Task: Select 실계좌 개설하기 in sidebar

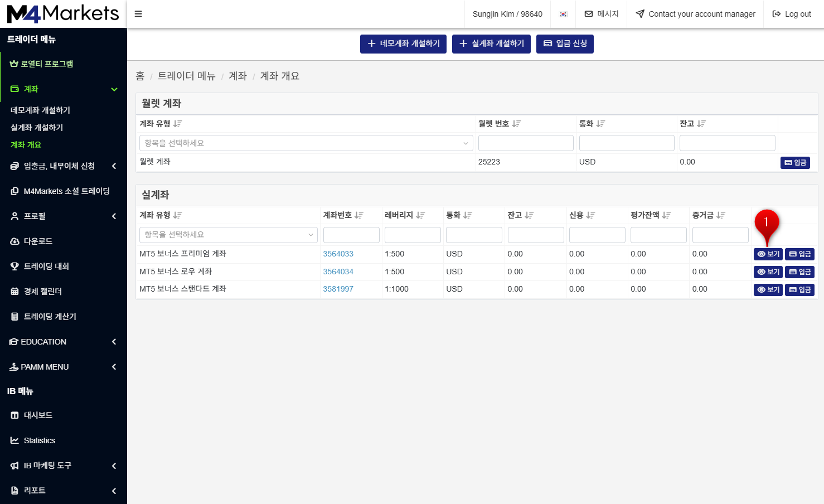Action: click(37, 127)
